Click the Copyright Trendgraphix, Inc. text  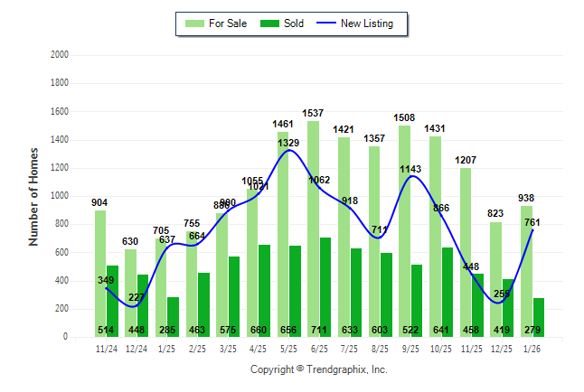[318, 369]
